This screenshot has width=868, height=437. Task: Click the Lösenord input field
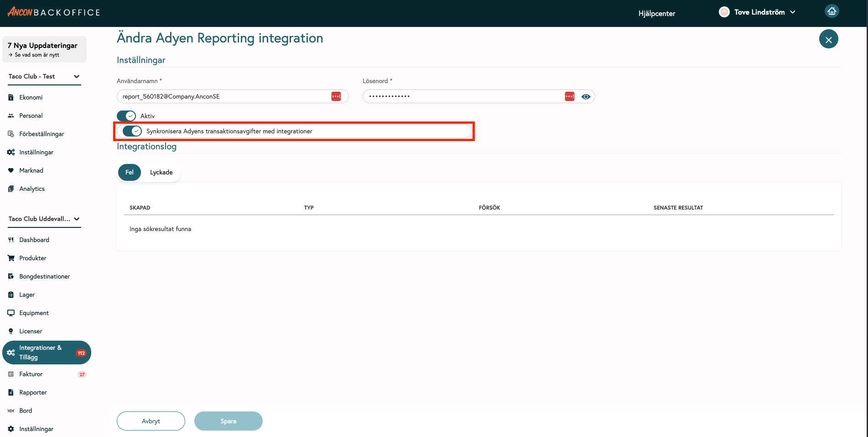[479, 96]
